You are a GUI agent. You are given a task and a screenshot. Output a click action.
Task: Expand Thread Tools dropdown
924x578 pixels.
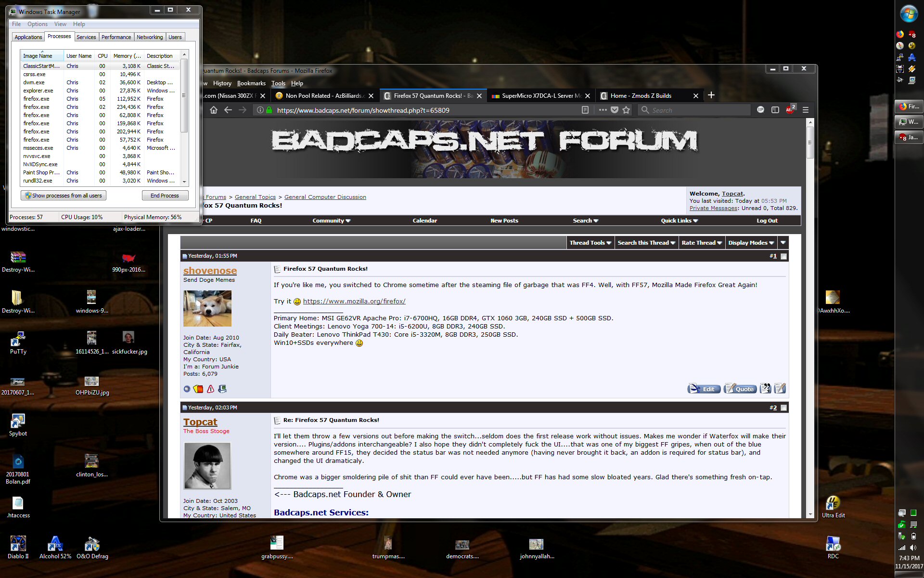click(x=590, y=243)
